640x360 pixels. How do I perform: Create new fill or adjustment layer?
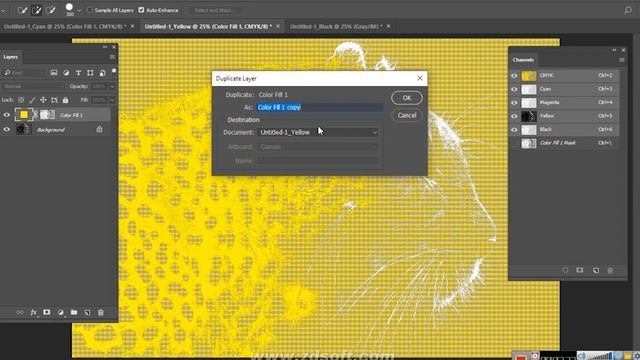coord(60,312)
